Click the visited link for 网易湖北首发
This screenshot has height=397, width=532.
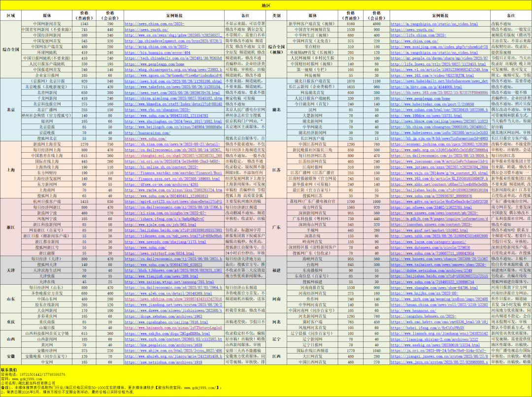(439, 93)
